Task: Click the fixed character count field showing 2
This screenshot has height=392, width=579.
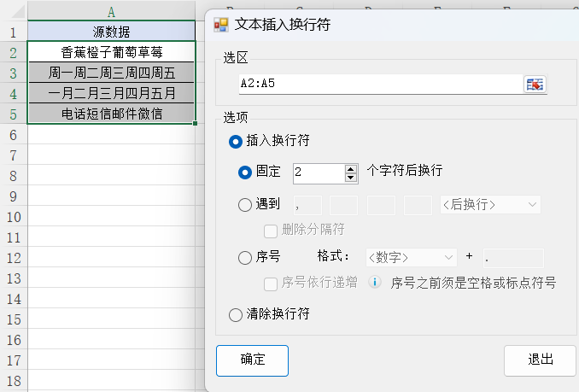Action: [x=319, y=173]
